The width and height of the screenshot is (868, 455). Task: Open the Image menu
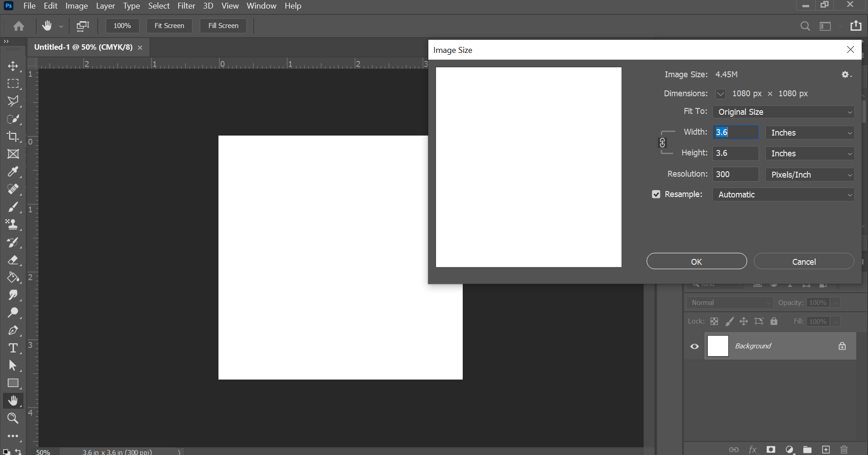coord(76,6)
